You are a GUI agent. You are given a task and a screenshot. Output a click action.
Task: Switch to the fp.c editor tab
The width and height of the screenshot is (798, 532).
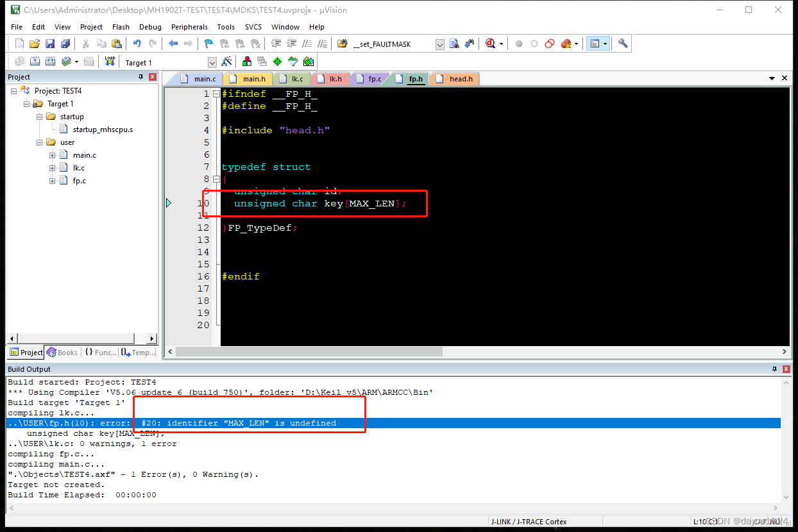(369, 79)
